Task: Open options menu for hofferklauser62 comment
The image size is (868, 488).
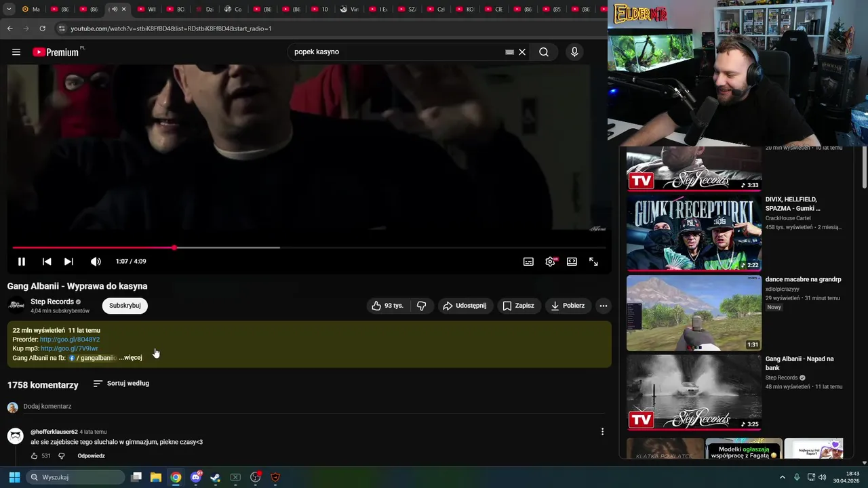Action: (x=602, y=432)
